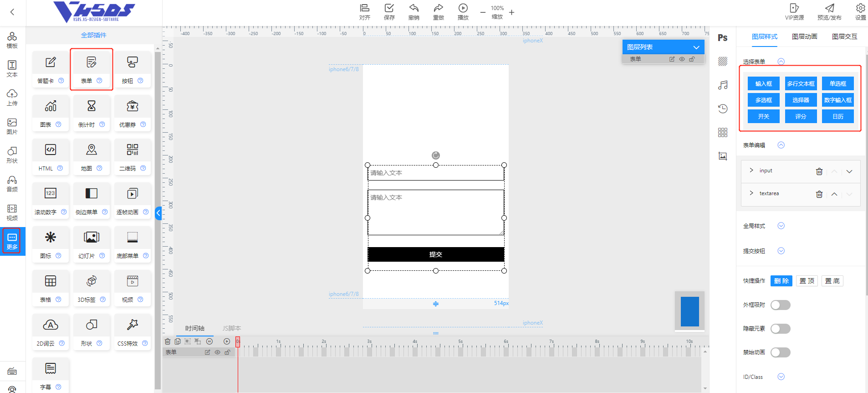Add the 逐帧动画 frame animation plugin
This screenshot has height=393, width=868.
click(x=133, y=201)
